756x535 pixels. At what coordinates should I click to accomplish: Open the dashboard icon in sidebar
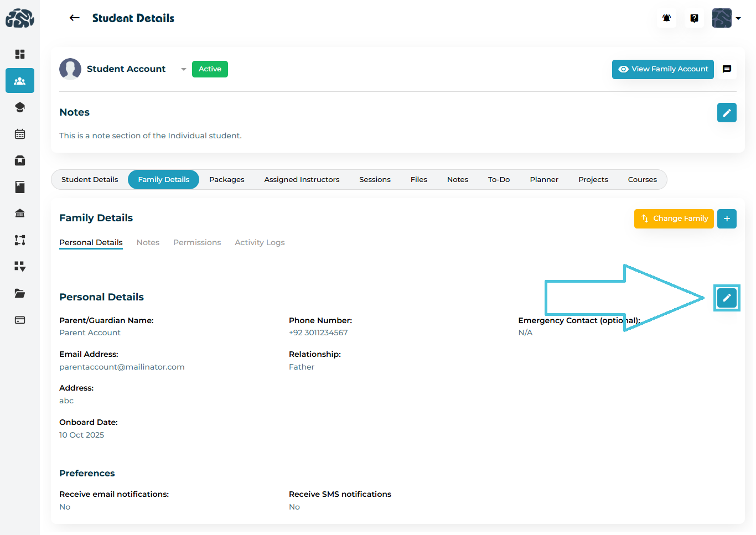tap(20, 54)
